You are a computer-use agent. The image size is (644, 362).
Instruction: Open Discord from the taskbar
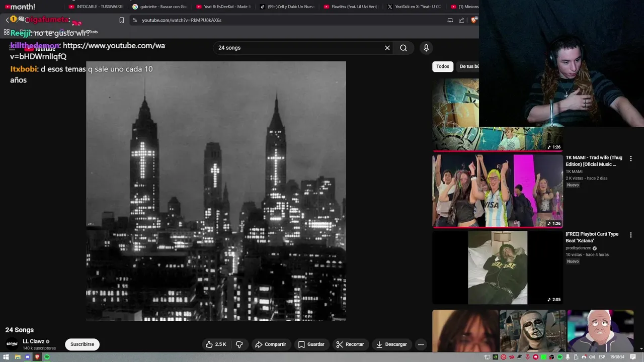point(27,357)
